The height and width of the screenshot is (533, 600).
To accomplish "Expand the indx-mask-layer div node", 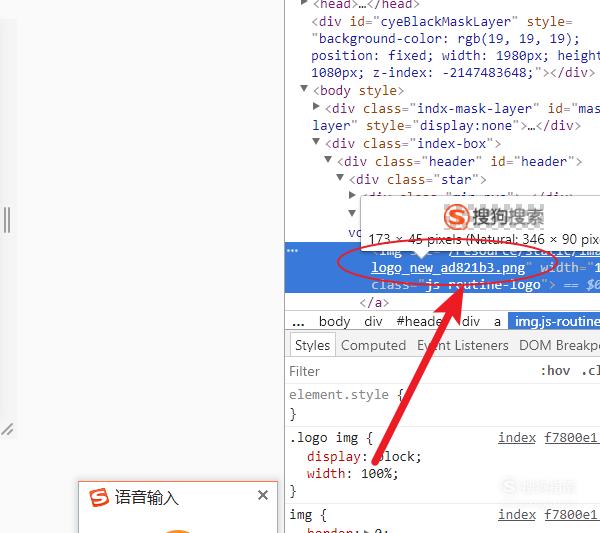I will click(x=316, y=106).
